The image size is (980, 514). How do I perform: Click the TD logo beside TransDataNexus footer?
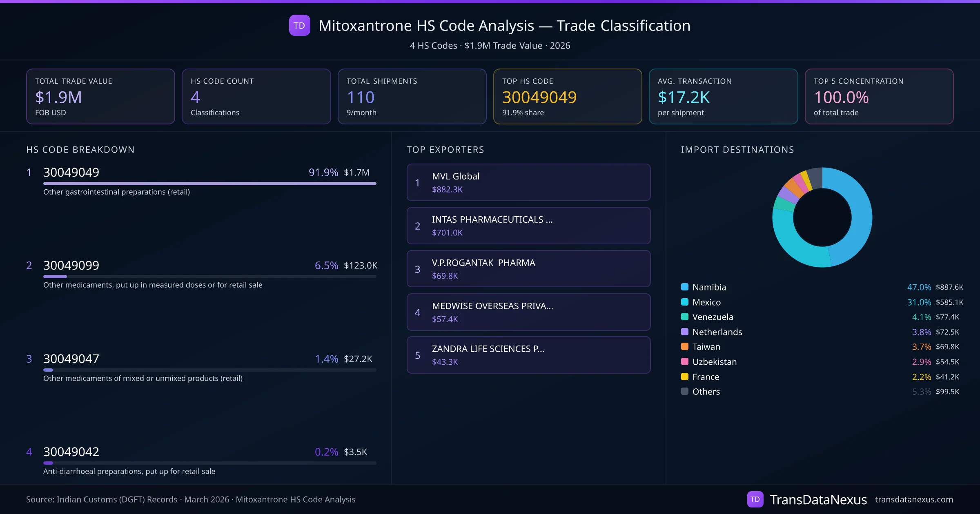(755, 499)
